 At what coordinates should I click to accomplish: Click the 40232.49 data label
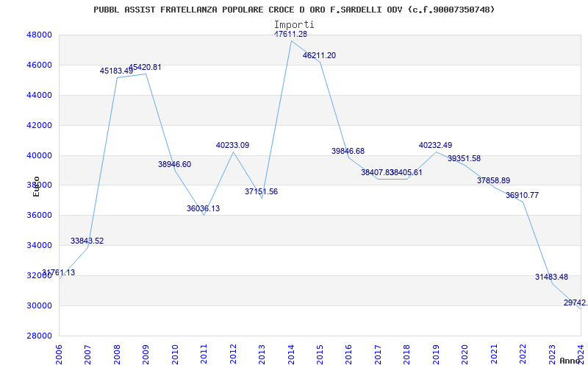pos(435,145)
